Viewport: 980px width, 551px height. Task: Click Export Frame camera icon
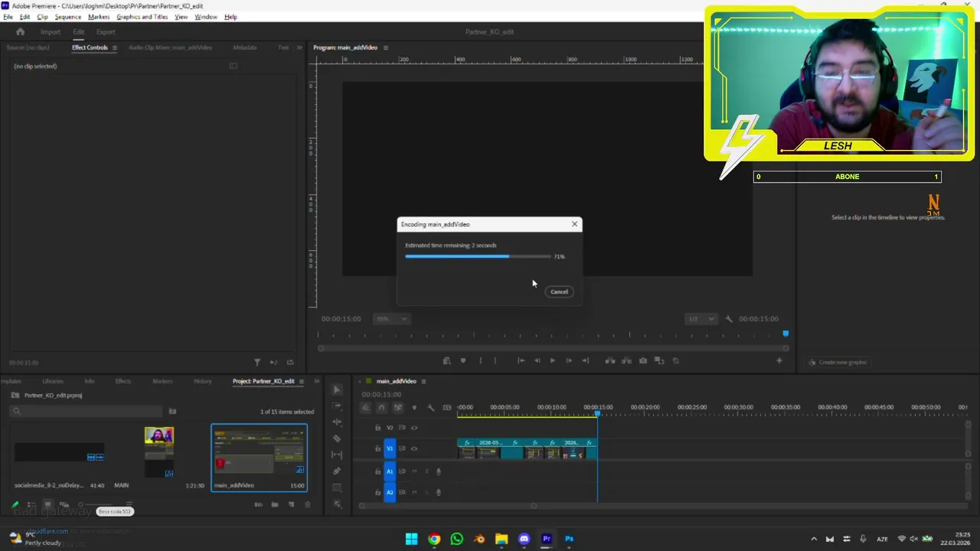643,360
